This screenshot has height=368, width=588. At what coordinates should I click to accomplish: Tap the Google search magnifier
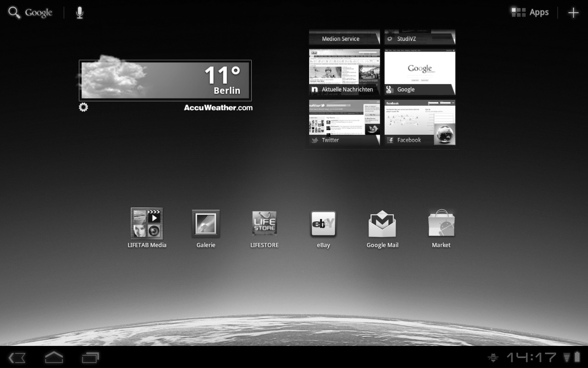tap(15, 12)
